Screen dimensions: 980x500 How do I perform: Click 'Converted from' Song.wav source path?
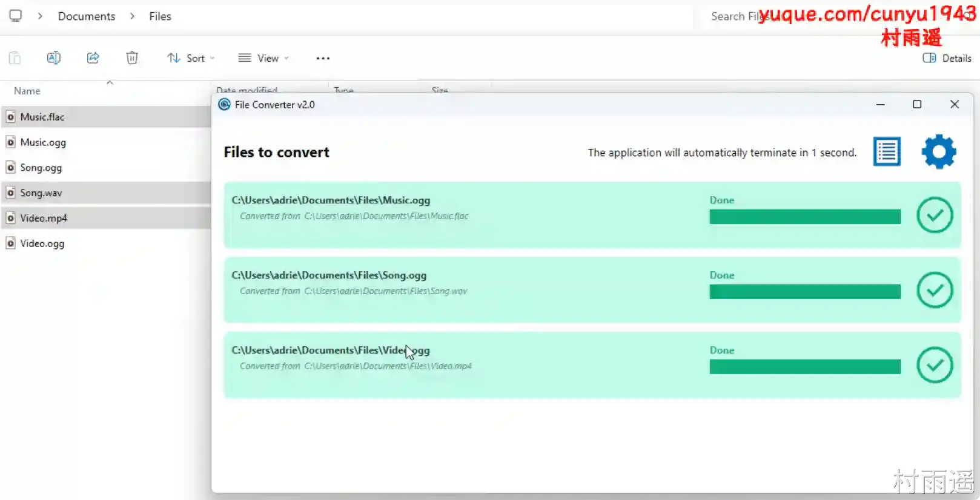pos(354,291)
